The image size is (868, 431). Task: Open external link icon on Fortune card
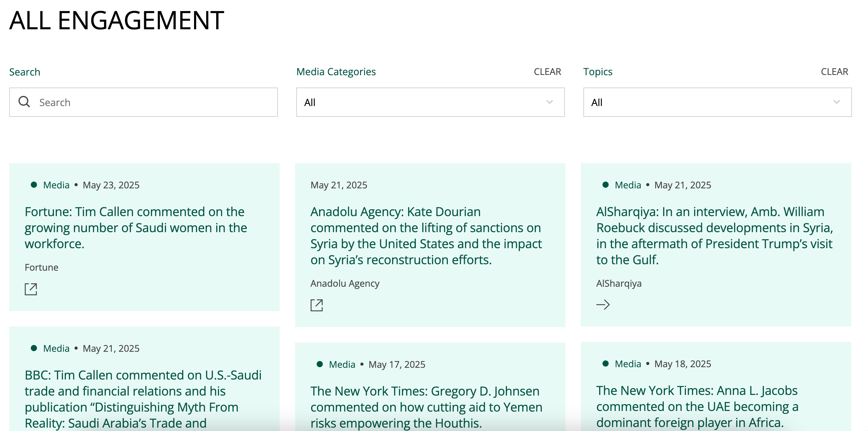click(x=31, y=289)
